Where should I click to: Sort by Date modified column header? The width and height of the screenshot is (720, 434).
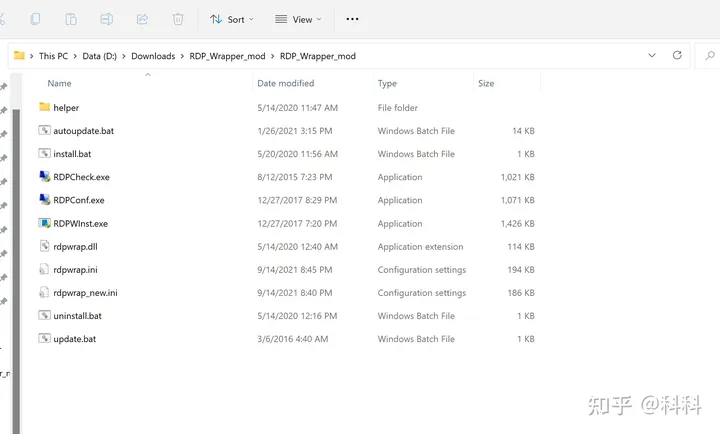pyautogui.click(x=286, y=83)
